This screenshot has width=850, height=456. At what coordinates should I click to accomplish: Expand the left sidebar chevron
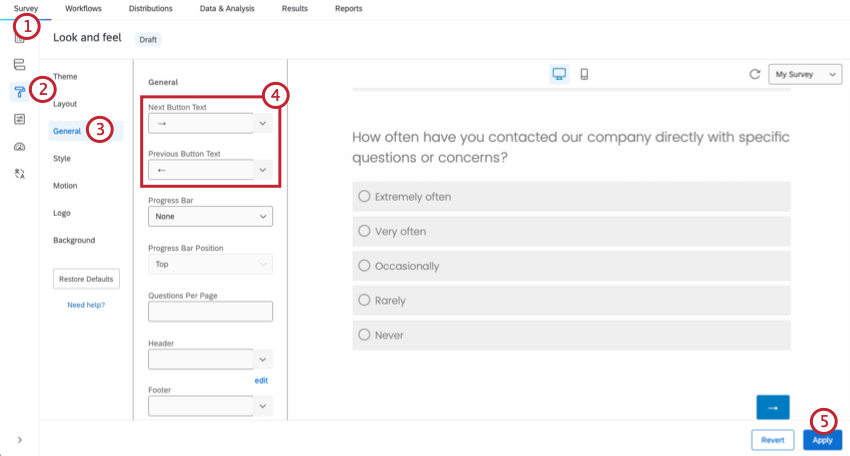tap(19, 439)
